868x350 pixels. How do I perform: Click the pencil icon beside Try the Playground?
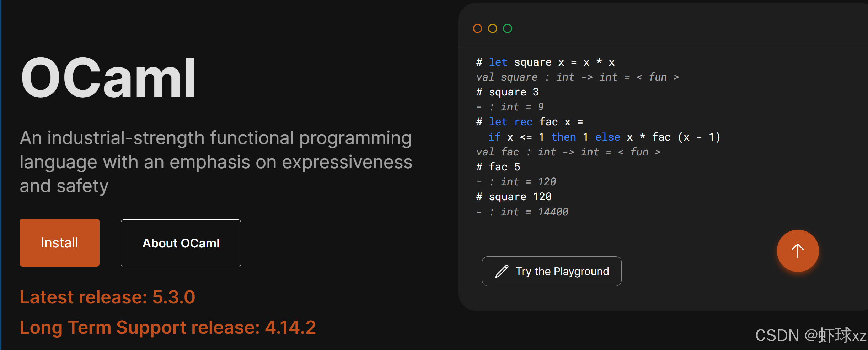[502, 271]
